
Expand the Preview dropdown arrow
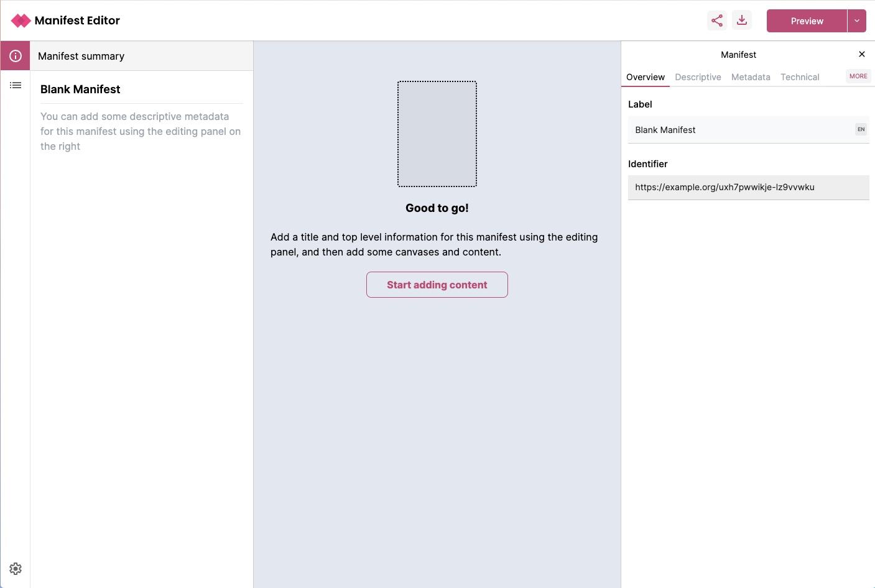click(x=856, y=21)
